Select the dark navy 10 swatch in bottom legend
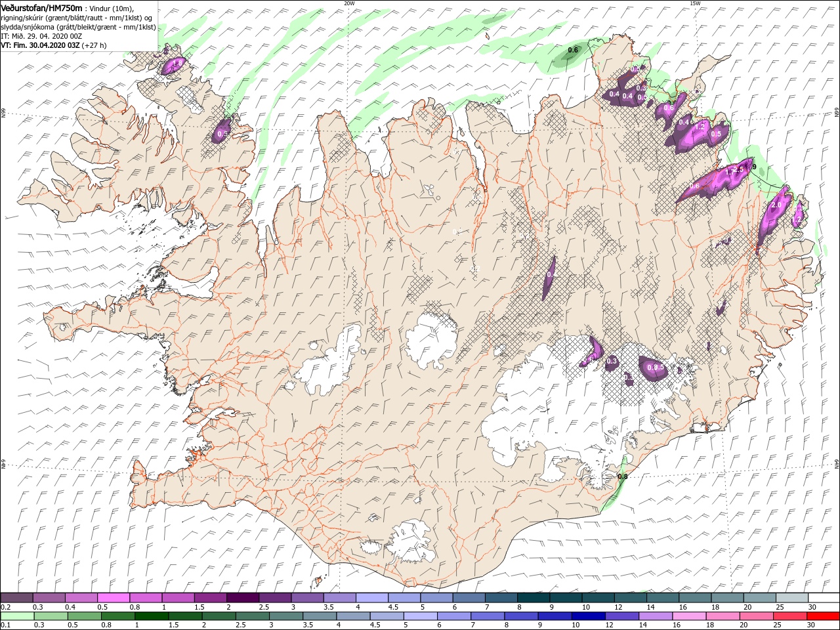Screen dimensions: 840x630 (587, 617)
